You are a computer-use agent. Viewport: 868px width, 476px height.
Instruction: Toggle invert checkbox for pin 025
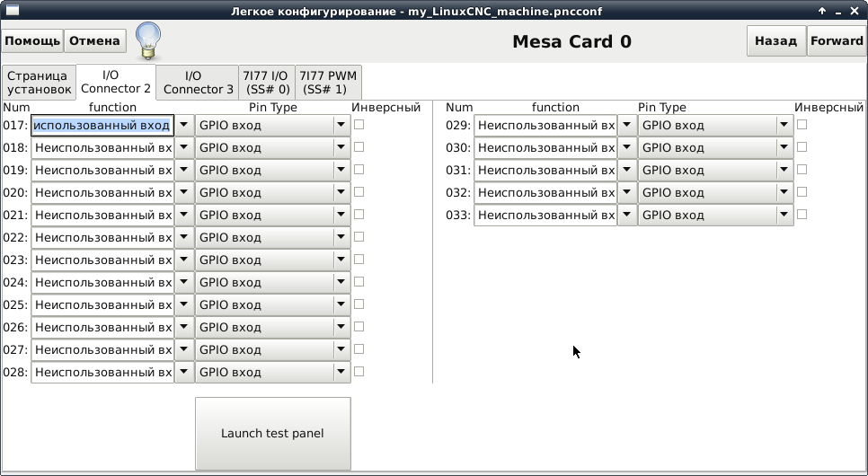pyautogui.click(x=359, y=304)
